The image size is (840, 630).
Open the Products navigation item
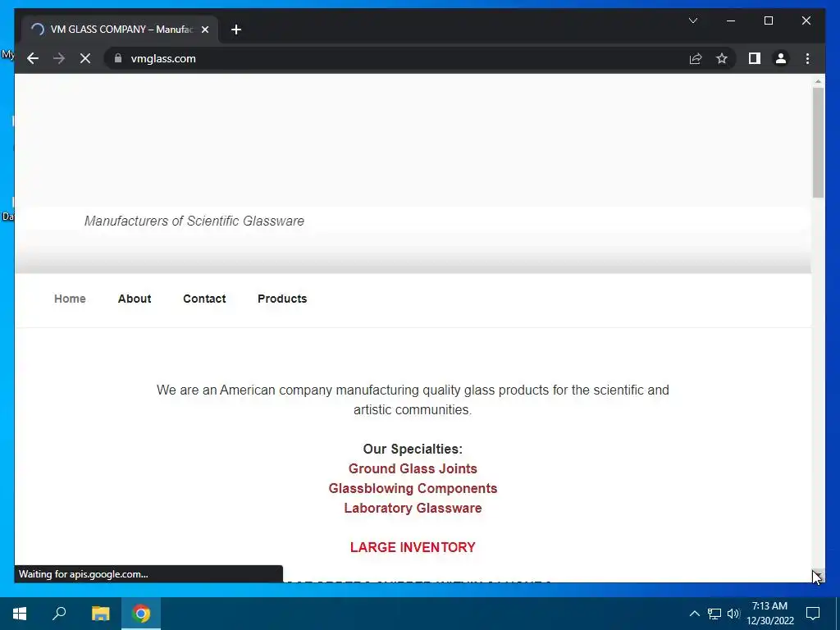pyautogui.click(x=282, y=299)
